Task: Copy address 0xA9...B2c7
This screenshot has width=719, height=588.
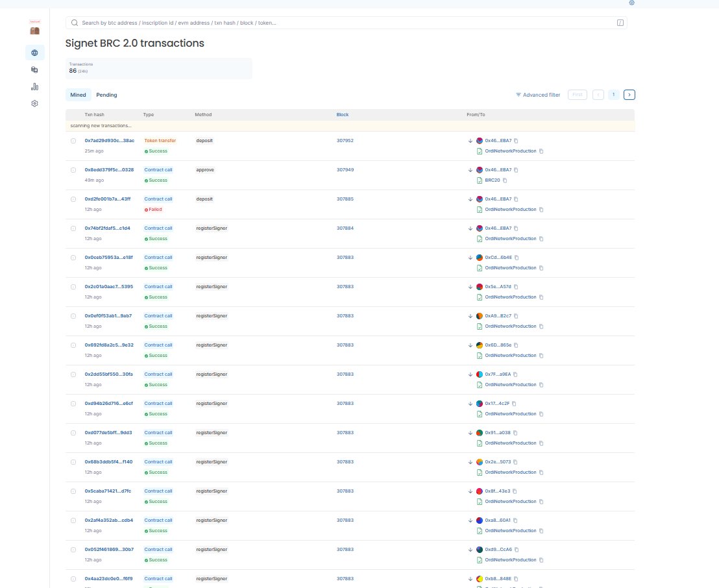Action: click(x=516, y=316)
